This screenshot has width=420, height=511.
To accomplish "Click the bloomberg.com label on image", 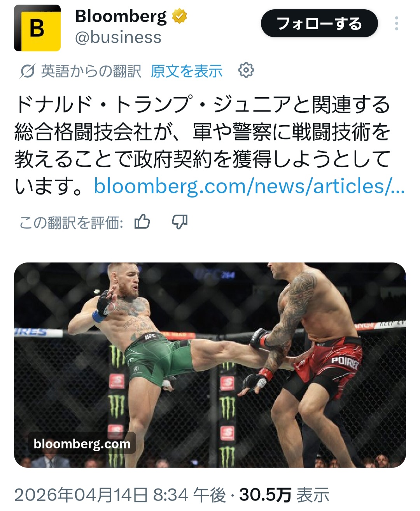I will (x=82, y=443).
